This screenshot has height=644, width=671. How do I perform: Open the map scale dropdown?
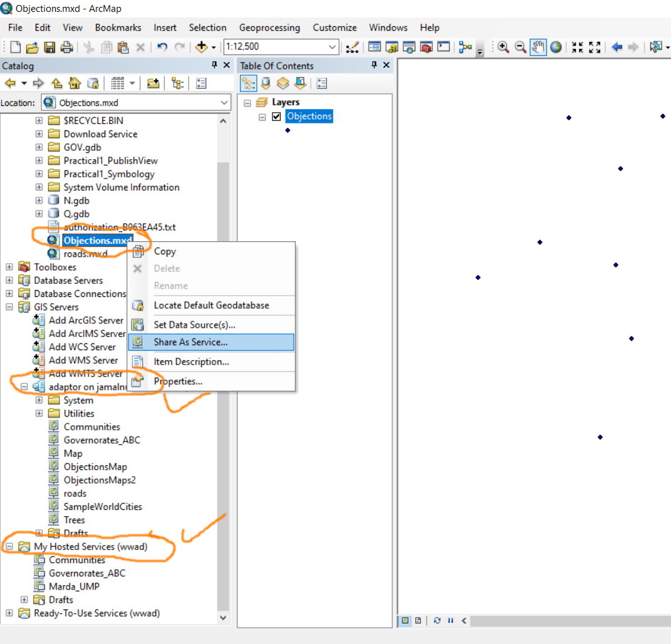tap(332, 46)
